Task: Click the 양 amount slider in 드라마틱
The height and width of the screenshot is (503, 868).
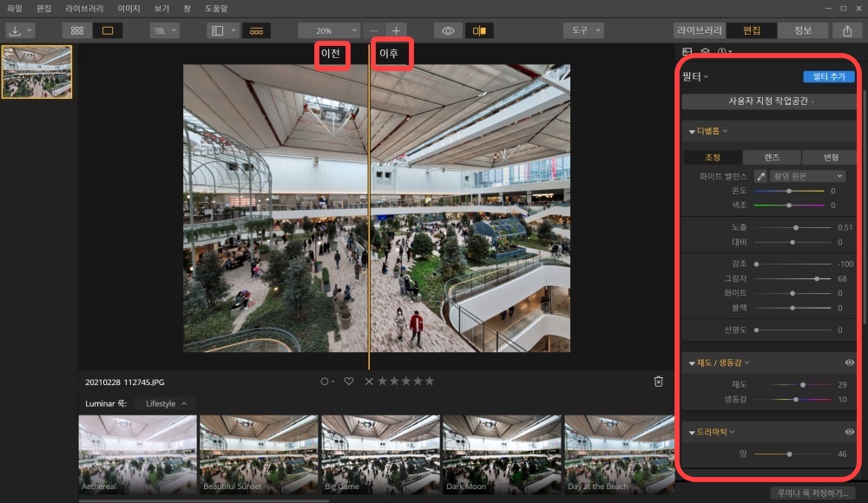Action: tap(792, 454)
